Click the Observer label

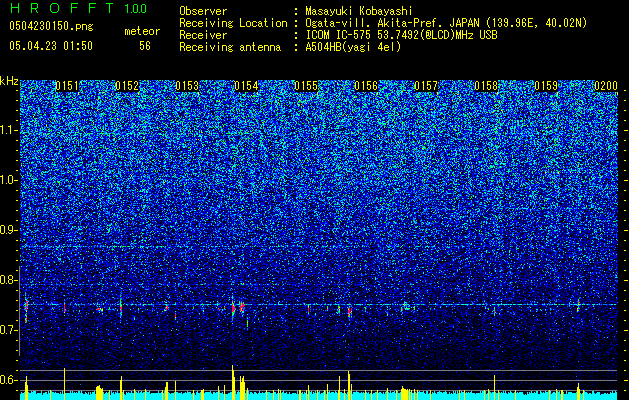click(203, 11)
